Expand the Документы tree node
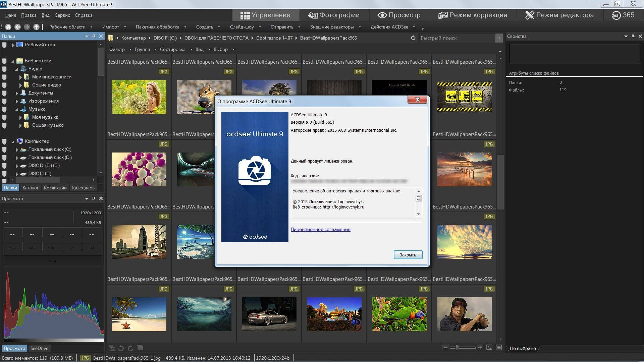The height and width of the screenshot is (362, 644). click(x=17, y=93)
